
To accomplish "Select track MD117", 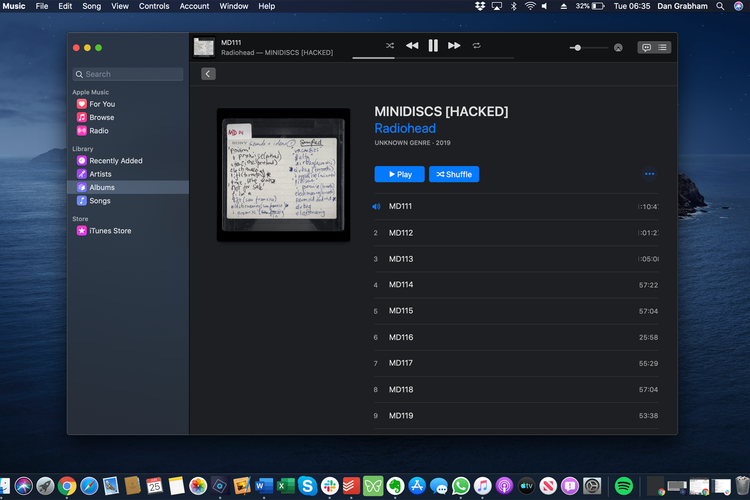I will (x=516, y=363).
